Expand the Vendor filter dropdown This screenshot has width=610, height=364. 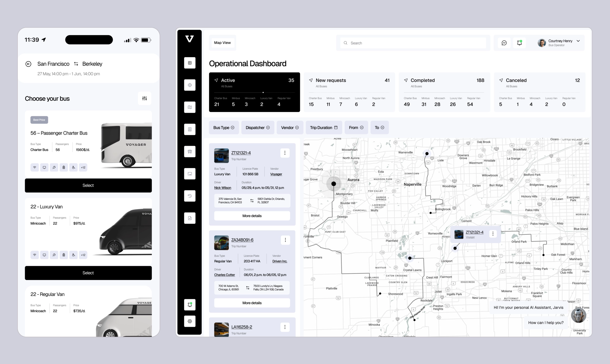[x=290, y=127]
